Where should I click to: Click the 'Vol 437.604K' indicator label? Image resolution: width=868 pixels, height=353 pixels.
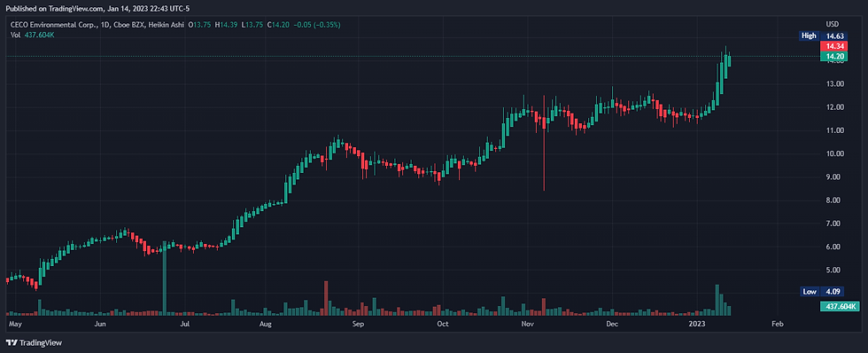pyautogui.click(x=33, y=35)
